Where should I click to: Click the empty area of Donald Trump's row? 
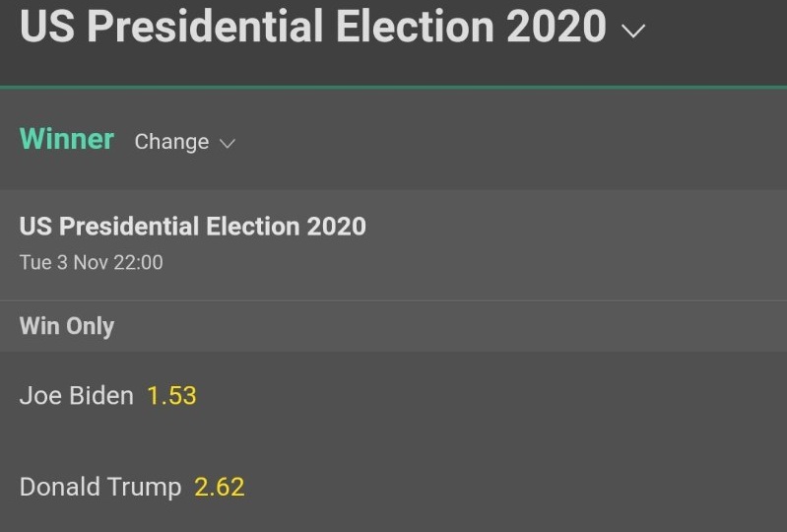512,487
